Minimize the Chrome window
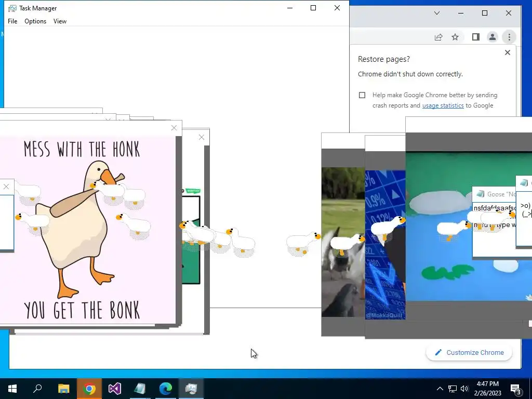532x399 pixels. point(461,13)
